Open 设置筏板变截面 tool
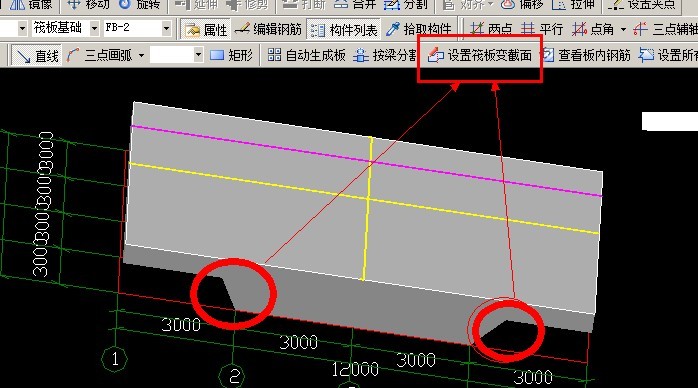The height and width of the screenshot is (388, 698). pos(479,55)
